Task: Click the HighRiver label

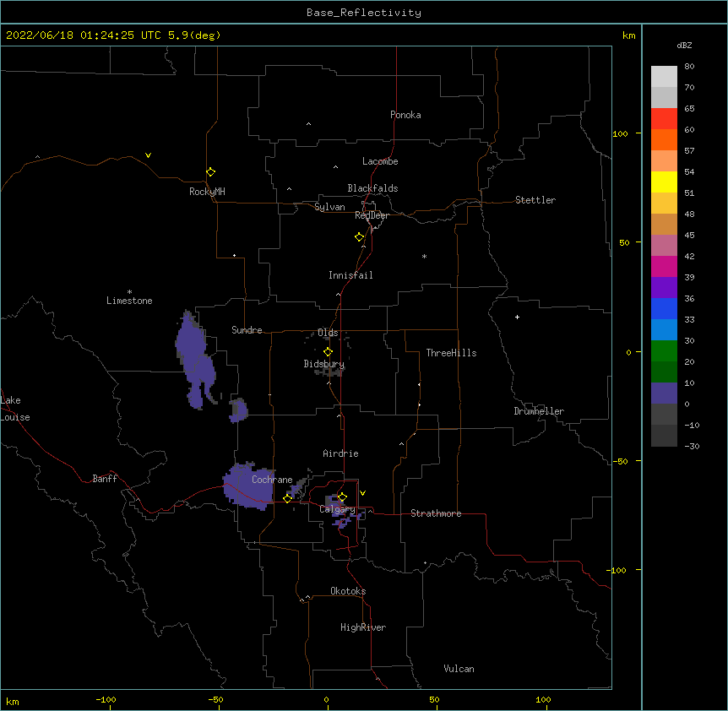Action: (x=363, y=627)
